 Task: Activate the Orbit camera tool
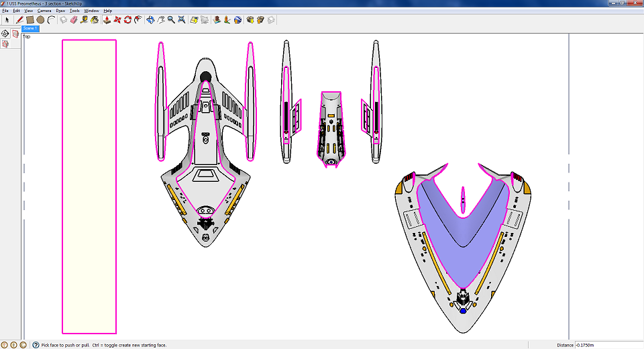pyautogui.click(x=150, y=19)
